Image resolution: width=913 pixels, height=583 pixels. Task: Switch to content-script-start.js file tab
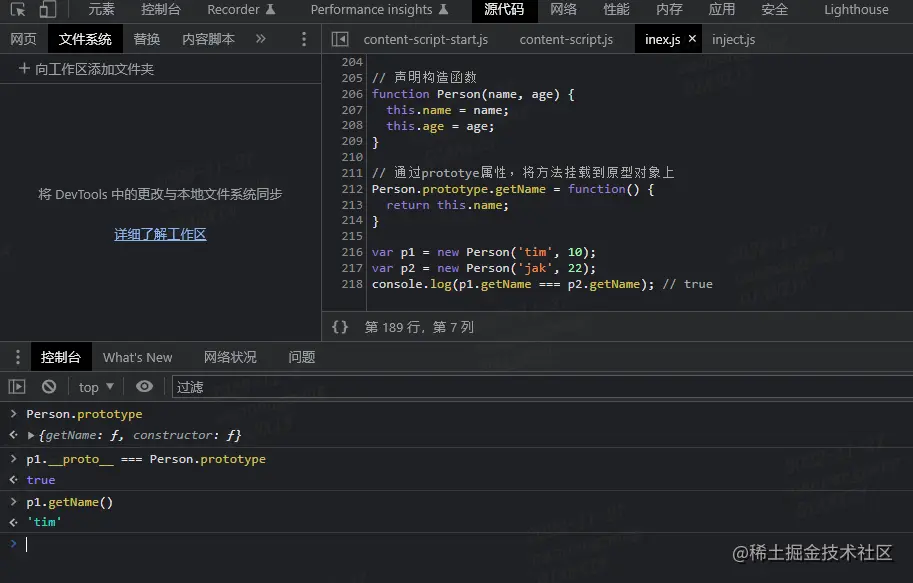click(426, 39)
